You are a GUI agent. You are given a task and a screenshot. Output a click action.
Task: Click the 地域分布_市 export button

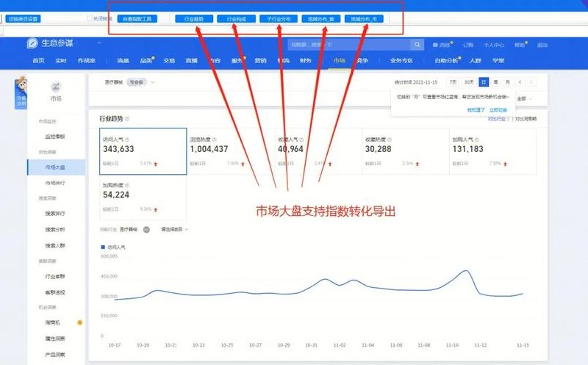[x=364, y=19]
